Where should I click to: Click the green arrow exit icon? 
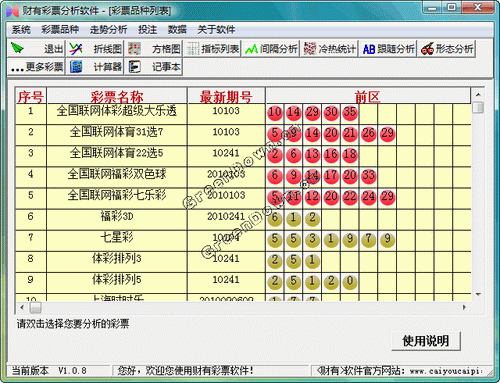tap(17, 49)
